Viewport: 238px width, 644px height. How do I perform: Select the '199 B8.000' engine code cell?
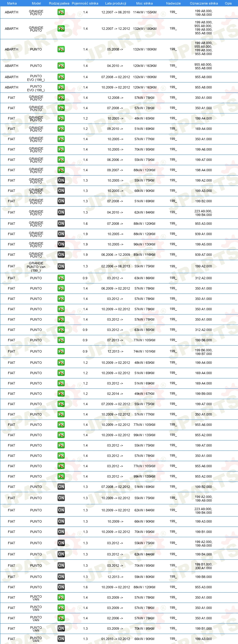(x=204, y=577)
